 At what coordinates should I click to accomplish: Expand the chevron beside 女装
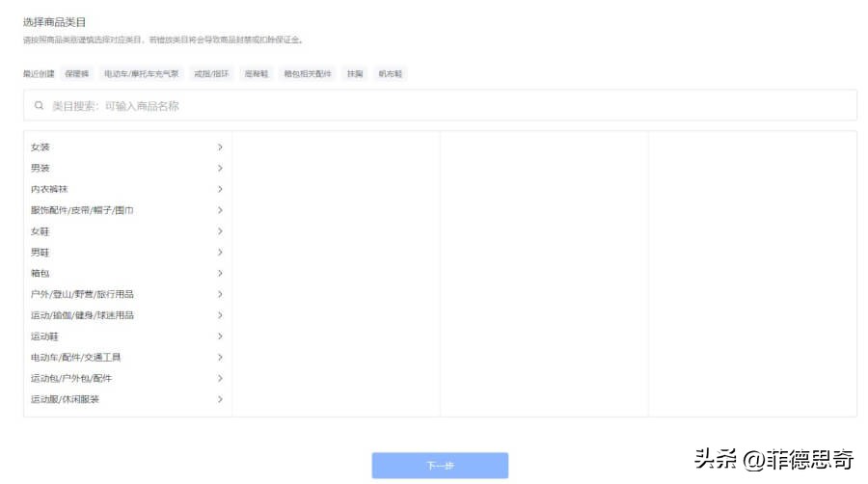(x=220, y=148)
